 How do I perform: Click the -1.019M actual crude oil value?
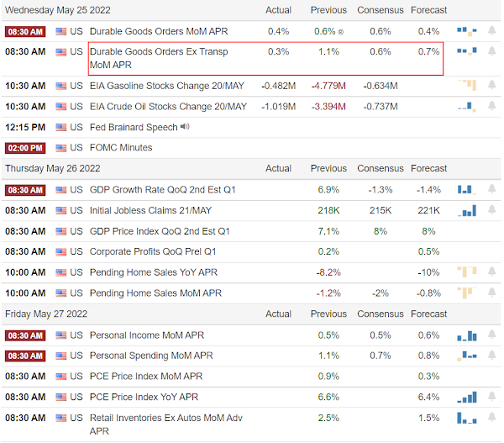pyautogui.click(x=278, y=107)
